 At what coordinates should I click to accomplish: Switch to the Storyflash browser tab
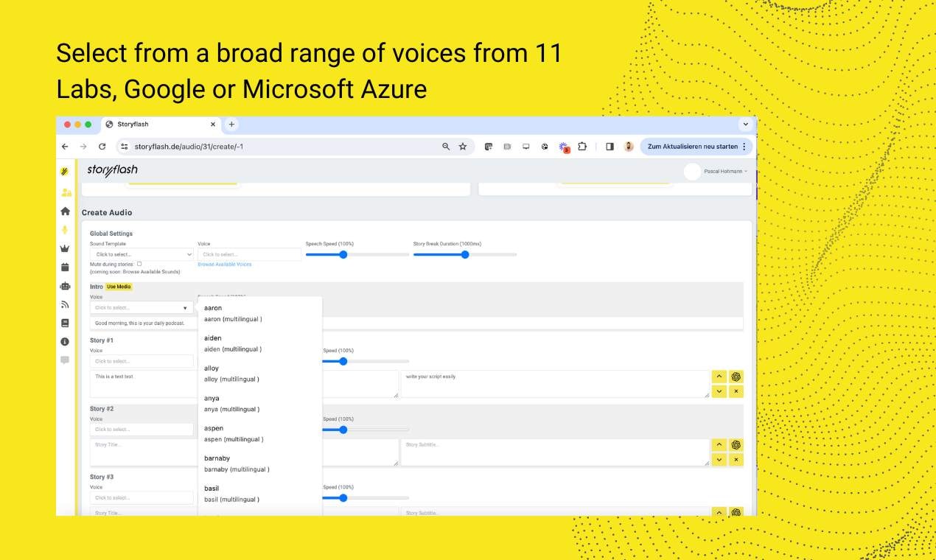pyautogui.click(x=161, y=125)
